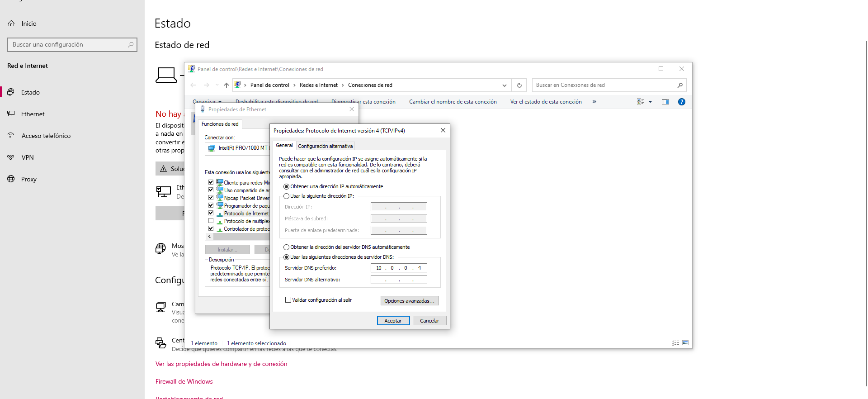Check the Protocolo de multiplexor checkbox
This screenshot has height=399, width=868.
pos(211,221)
